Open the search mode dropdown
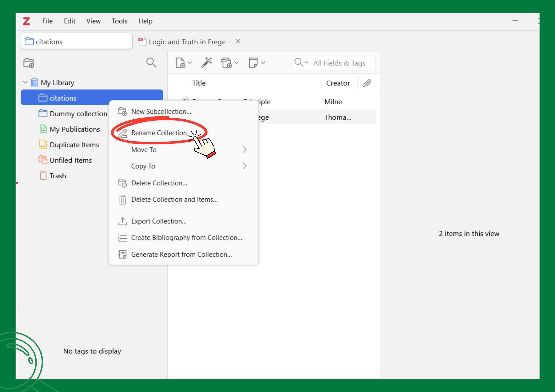555x392 pixels. (x=301, y=63)
